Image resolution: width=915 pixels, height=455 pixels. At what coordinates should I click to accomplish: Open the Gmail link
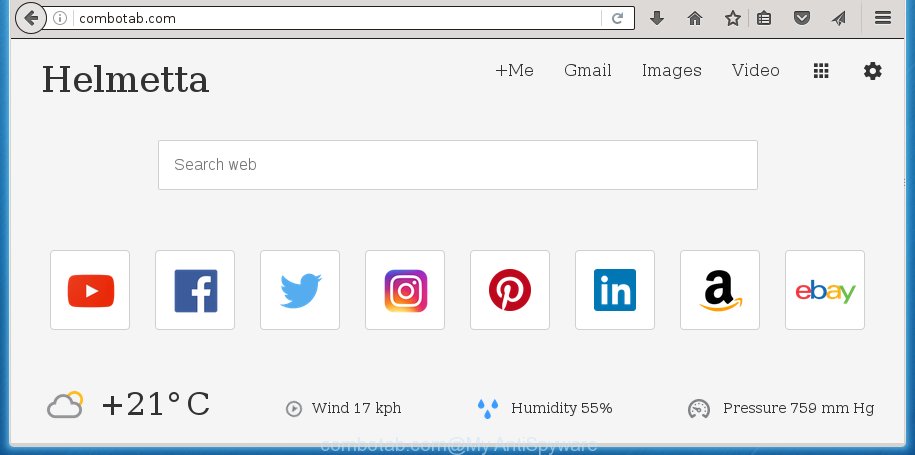pos(588,71)
